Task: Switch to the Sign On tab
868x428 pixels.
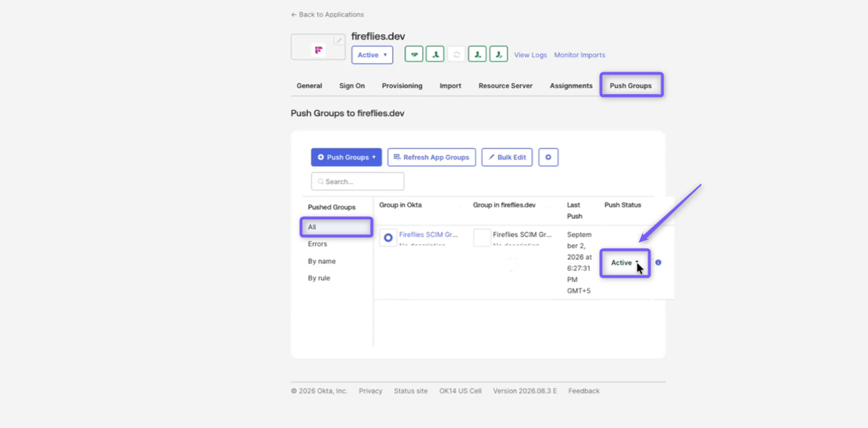Action: 352,86
